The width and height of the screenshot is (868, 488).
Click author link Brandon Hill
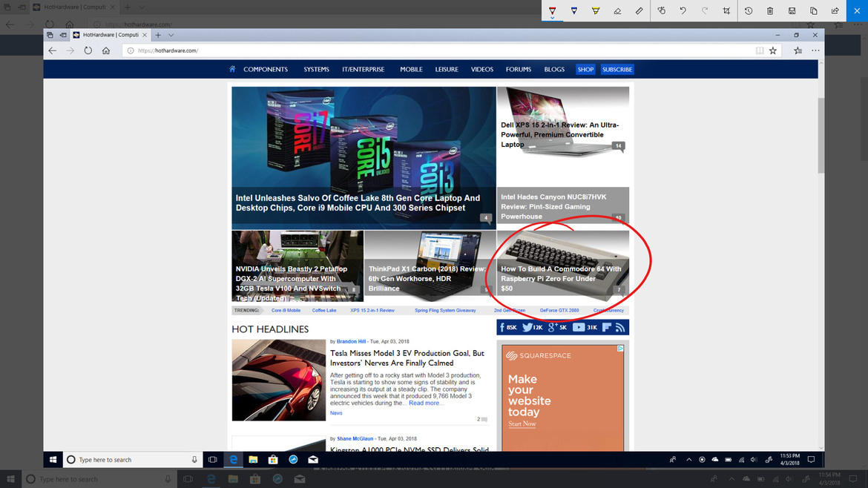pyautogui.click(x=351, y=341)
